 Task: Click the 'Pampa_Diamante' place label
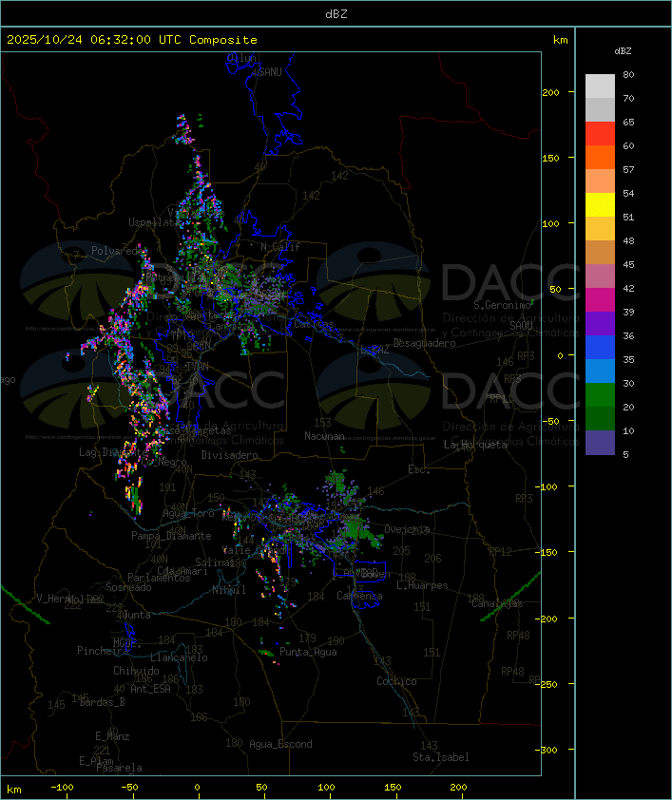pyautogui.click(x=171, y=536)
